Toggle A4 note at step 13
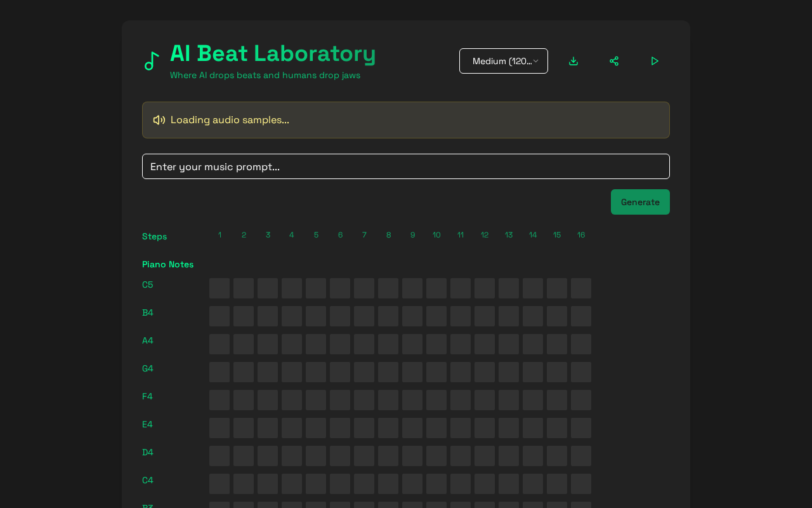This screenshot has width=812, height=508. (509, 344)
